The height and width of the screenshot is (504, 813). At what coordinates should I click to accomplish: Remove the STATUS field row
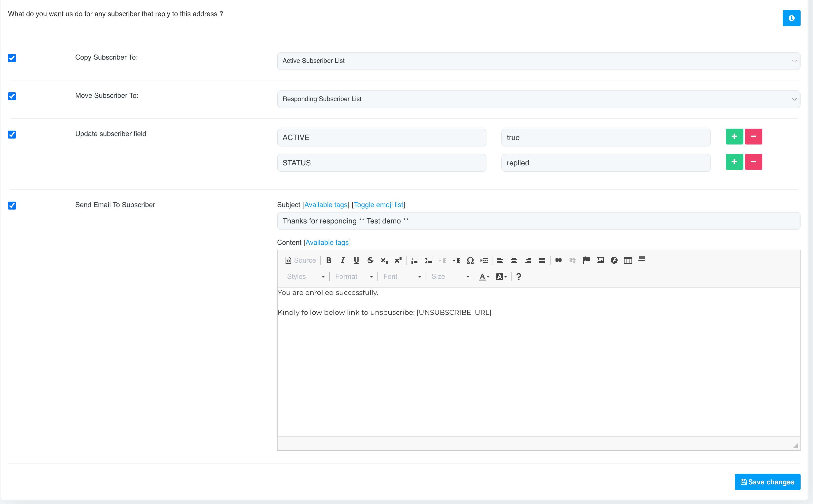tap(753, 162)
